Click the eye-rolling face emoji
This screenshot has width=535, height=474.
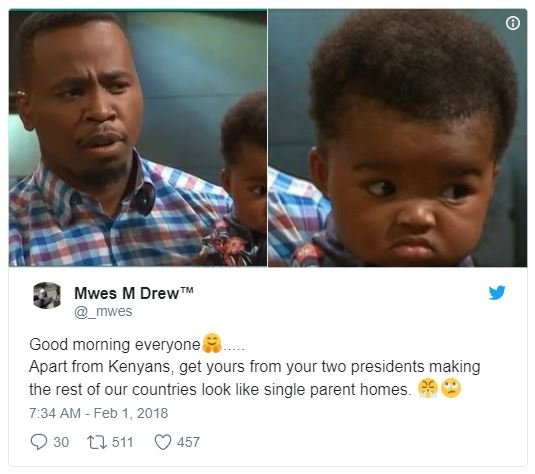tap(451, 388)
